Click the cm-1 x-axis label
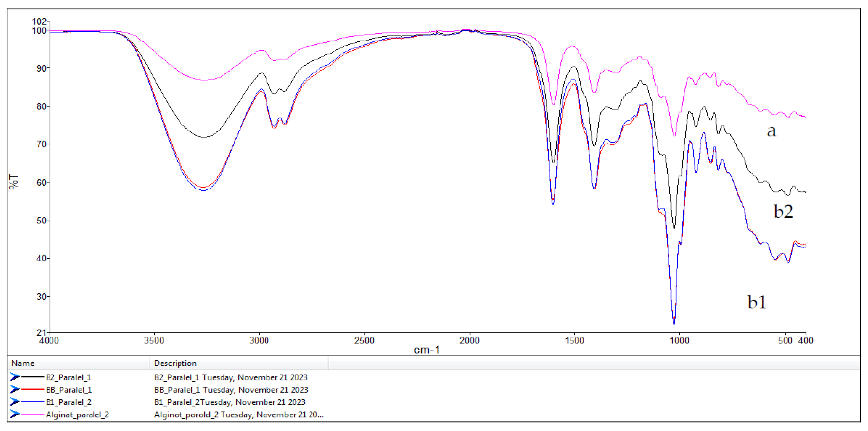Image resolution: width=868 pixels, height=431 pixels. tap(426, 350)
